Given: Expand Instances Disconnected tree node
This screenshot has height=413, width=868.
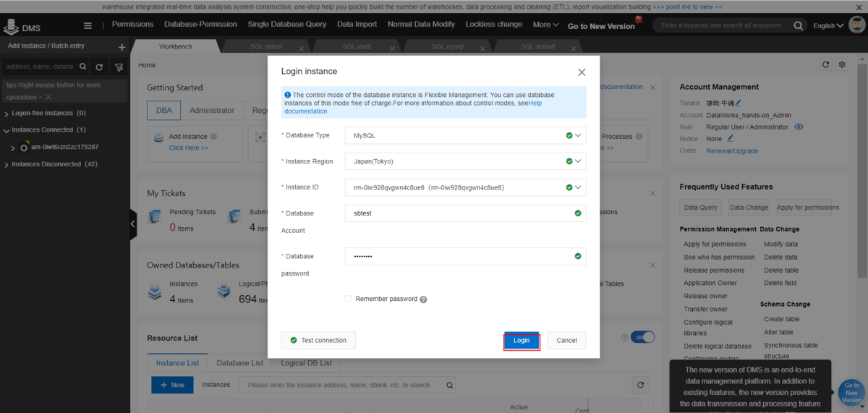Looking at the screenshot, I should [x=7, y=164].
